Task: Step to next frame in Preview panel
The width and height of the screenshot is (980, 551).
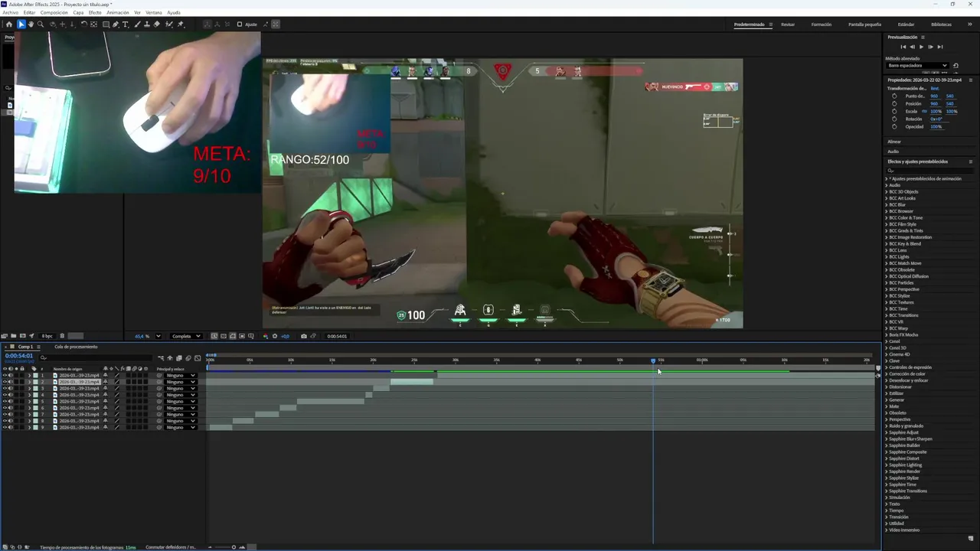Action: pyautogui.click(x=930, y=47)
